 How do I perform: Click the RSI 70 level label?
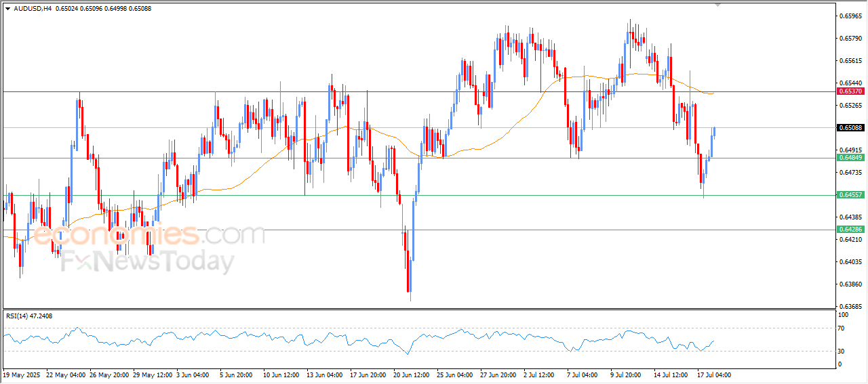coord(842,328)
